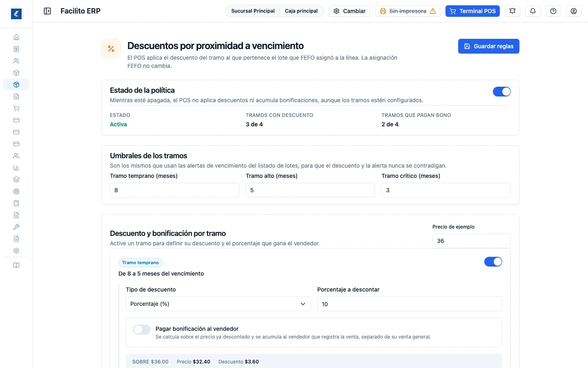Screen dimensions: 588x368
Task: Open the calculator icon in sidebar
Action: pos(16,203)
